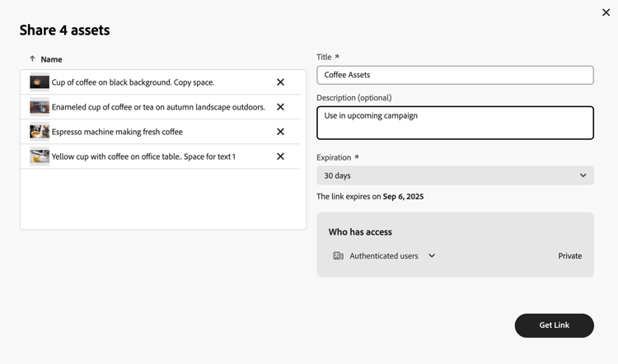Click the Espresso machine thumbnail
The height and width of the screenshot is (364, 618).
pos(40,132)
